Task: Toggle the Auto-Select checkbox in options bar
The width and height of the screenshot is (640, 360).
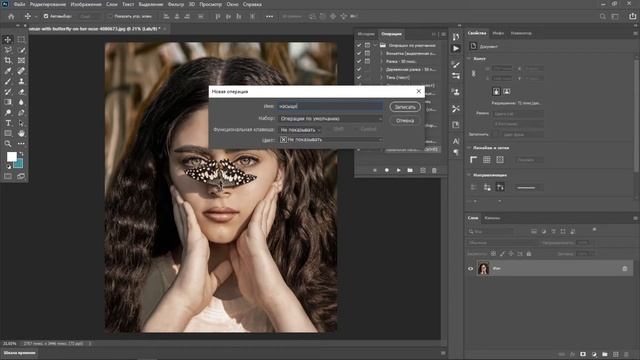Action: point(46,16)
